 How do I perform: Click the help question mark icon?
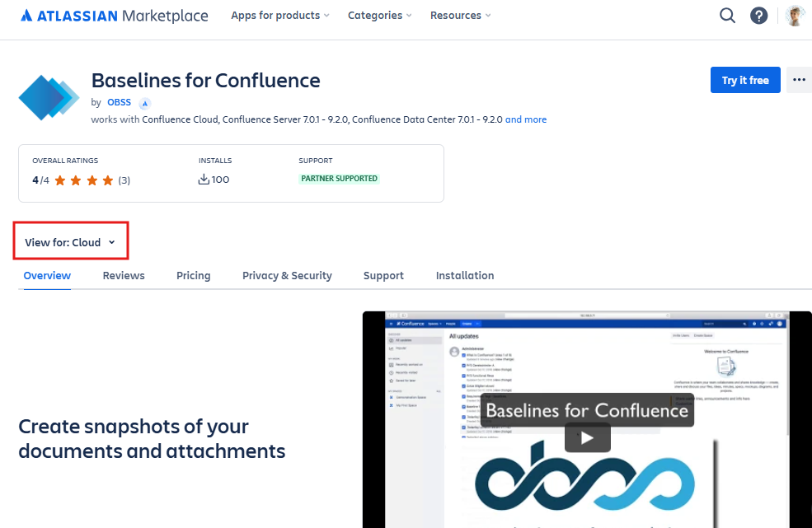pos(758,16)
